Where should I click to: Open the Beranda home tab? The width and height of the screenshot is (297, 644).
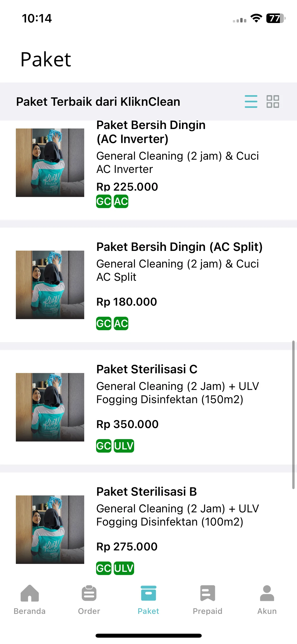pos(30,600)
